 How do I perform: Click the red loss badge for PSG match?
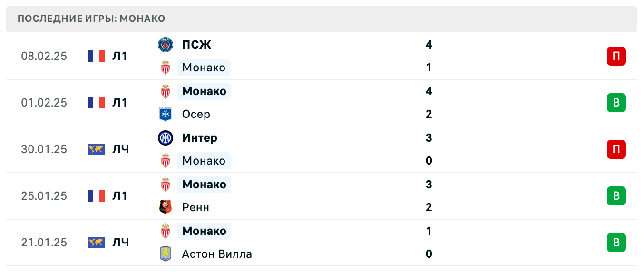click(616, 56)
